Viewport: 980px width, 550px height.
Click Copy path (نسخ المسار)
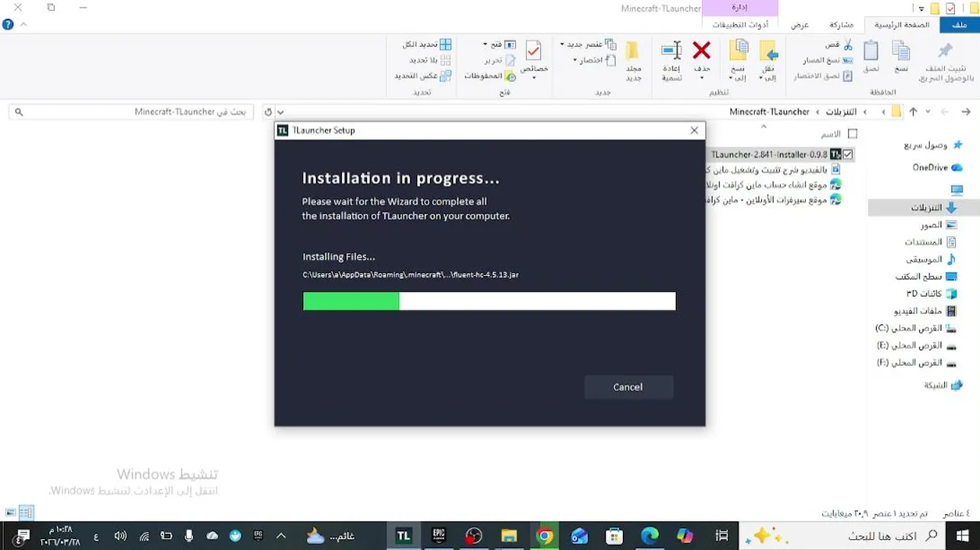(x=827, y=60)
